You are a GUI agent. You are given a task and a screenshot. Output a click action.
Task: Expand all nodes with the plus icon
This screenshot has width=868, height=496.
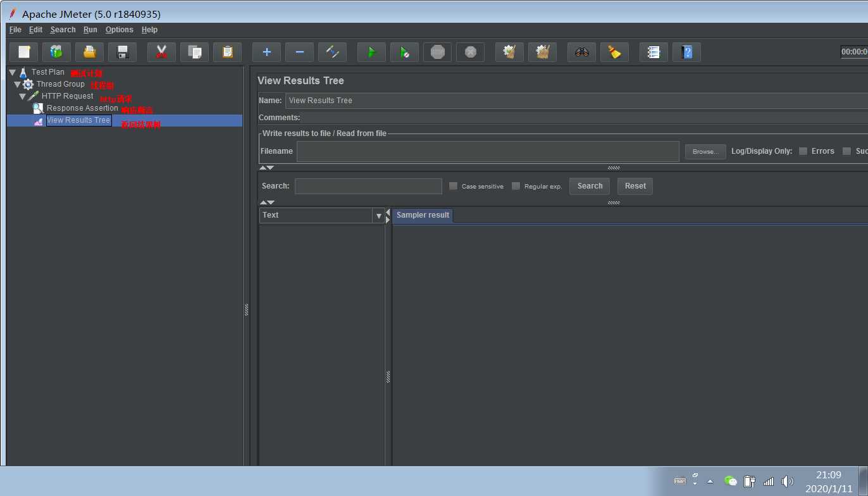[267, 52]
